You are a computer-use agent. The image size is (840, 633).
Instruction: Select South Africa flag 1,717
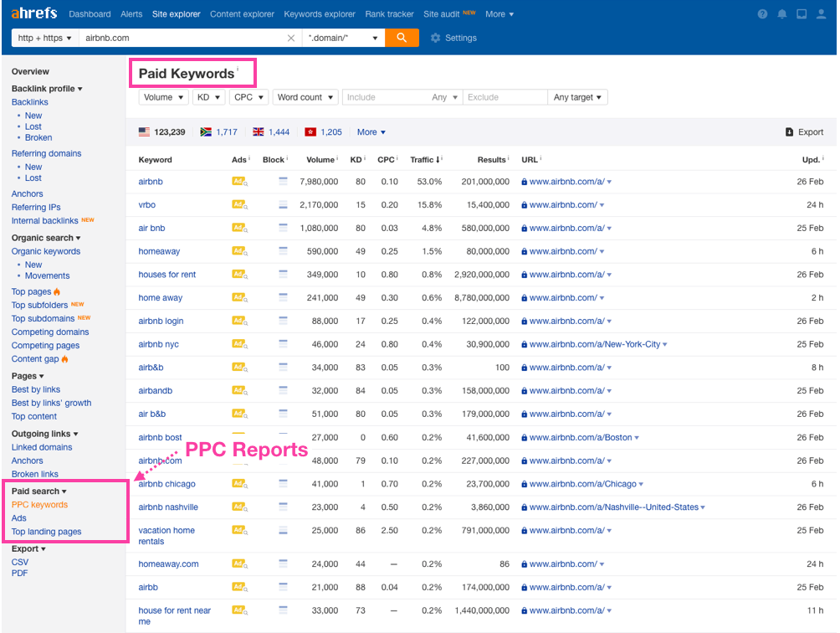[x=218, y=131]
